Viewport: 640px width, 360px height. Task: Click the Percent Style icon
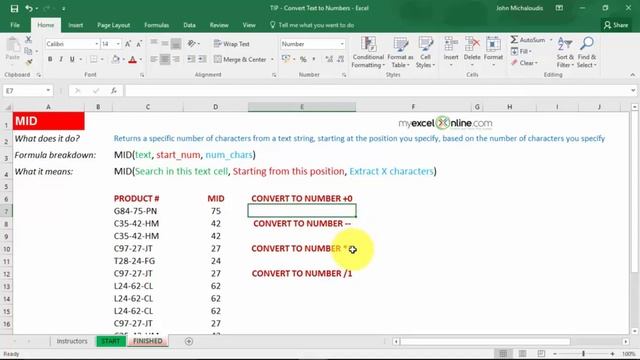(x=303, y=60)
